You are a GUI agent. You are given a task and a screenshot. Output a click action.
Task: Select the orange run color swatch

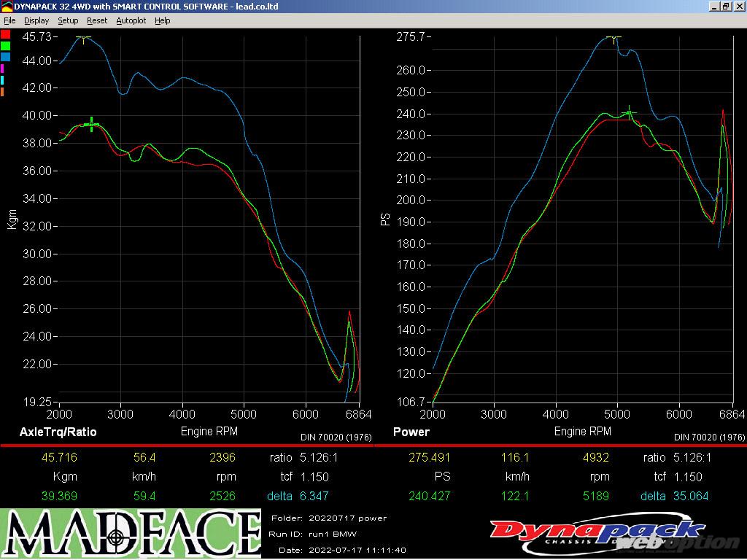3,92
